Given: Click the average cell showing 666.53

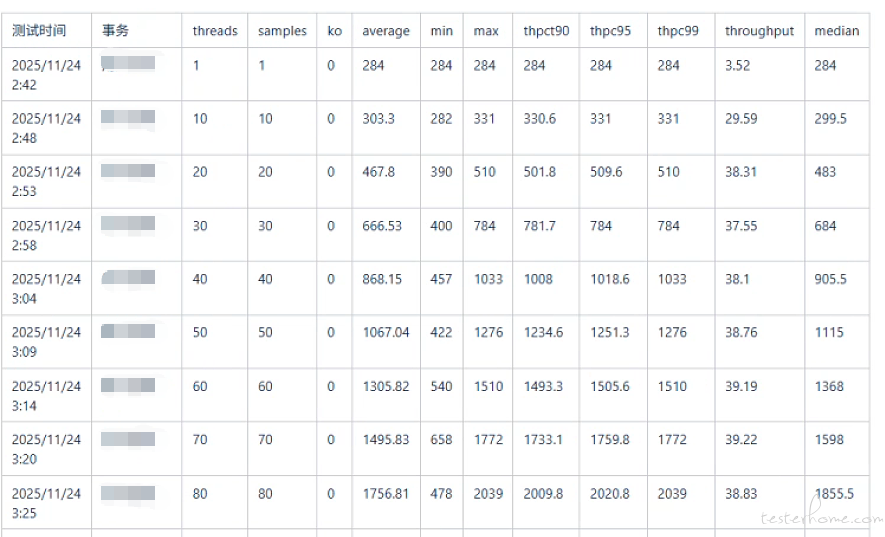Looking at the screenshot, I should click(x=382, y=225).
